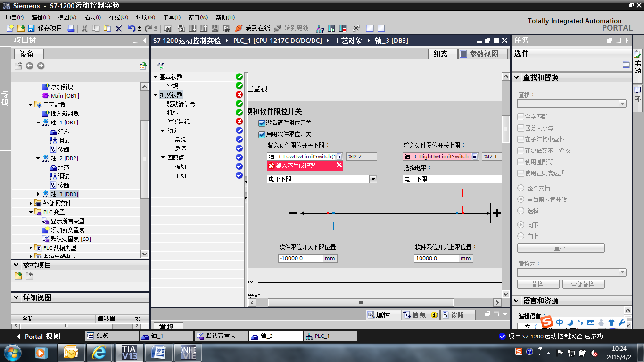This screenshot has height=362, width=644.
Task: Open the 默认变量表 editor in bottom bar
Action: click(x=221, y=336)
